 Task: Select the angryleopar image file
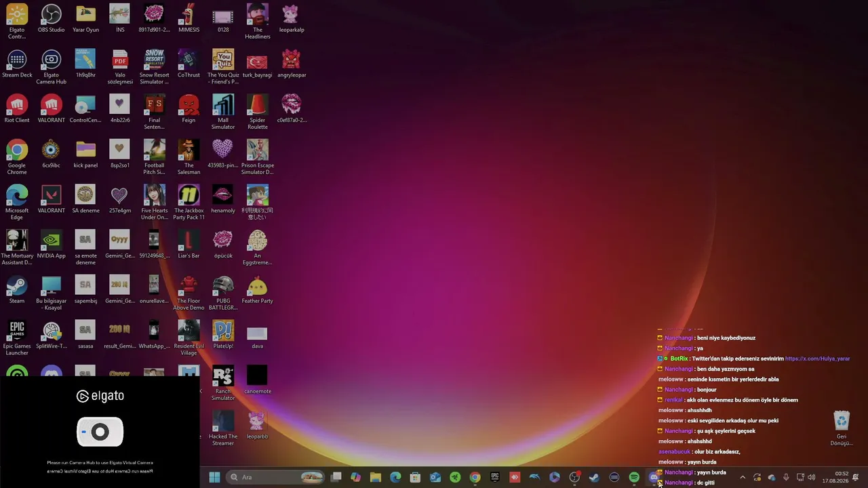292,64
